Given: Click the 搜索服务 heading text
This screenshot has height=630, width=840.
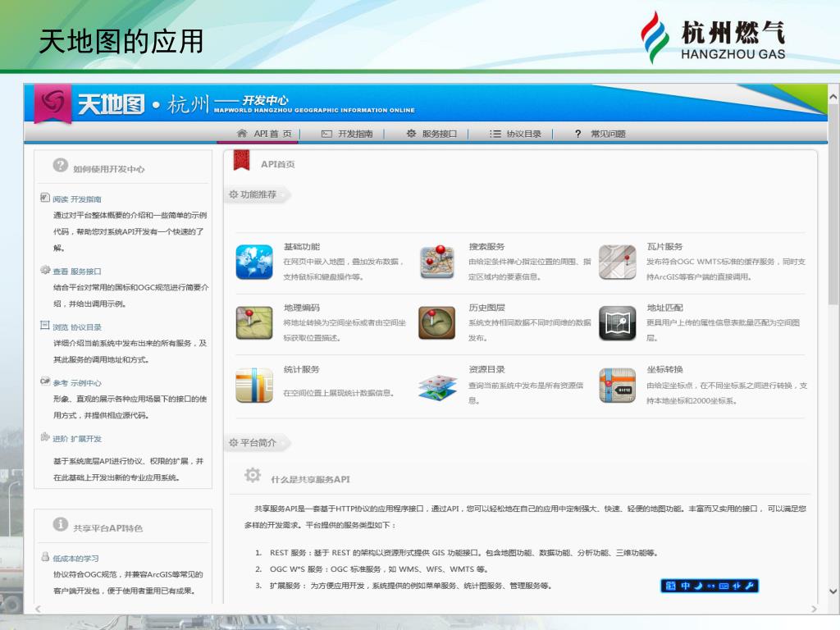Looking at the screenshot, I should (x=486, y=246).
